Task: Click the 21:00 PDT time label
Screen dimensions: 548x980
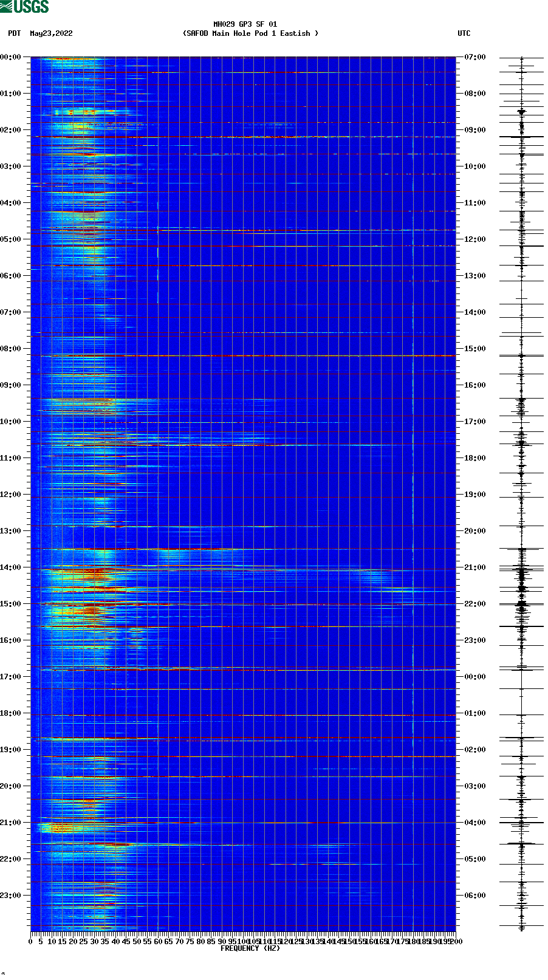Action: pos(10,823)
